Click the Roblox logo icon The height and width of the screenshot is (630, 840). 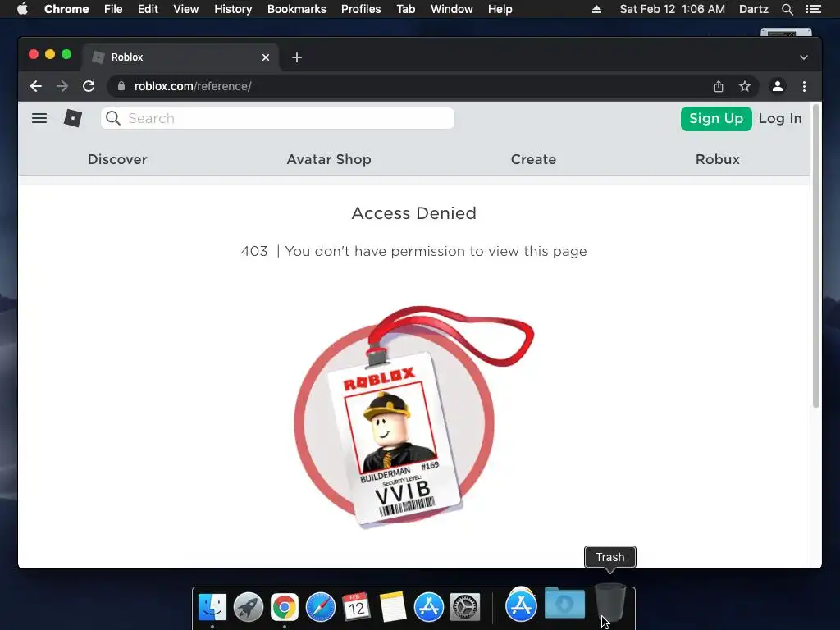73,118
